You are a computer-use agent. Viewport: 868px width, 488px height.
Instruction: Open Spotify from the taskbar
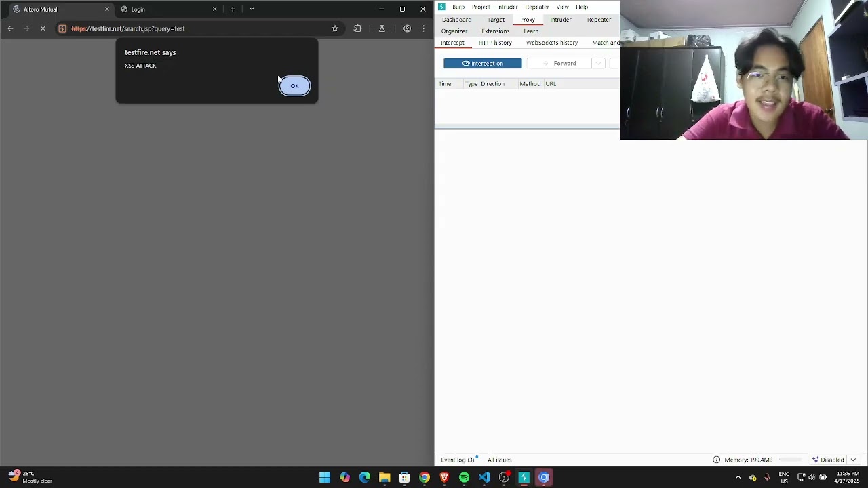pos(464,478)
